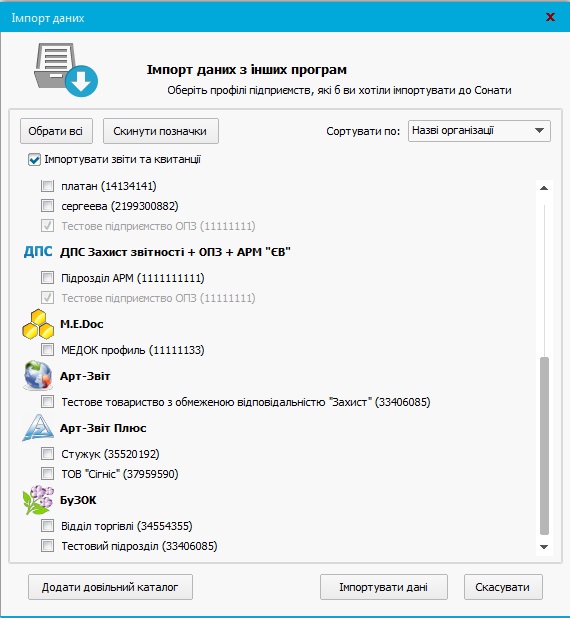Click the Арт-Звіт group heading
This screenshot has width=570, height=618.
pyautogui.click(x=85, y=376)
